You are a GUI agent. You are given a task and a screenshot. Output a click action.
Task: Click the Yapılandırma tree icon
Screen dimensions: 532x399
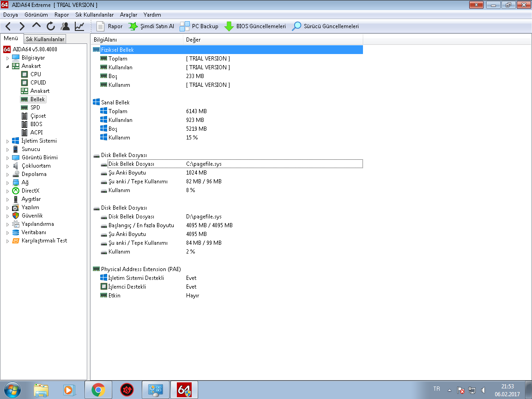pos(16,224)
